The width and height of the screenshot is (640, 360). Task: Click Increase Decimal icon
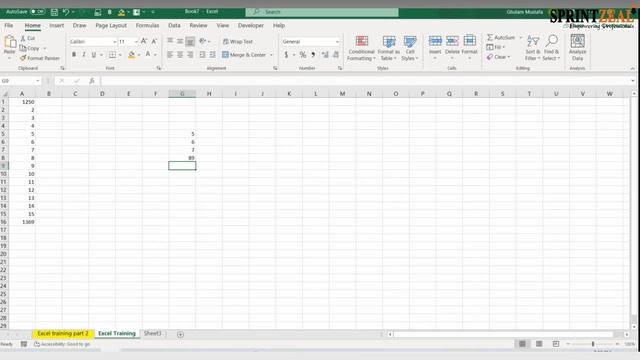coord(325,54)
